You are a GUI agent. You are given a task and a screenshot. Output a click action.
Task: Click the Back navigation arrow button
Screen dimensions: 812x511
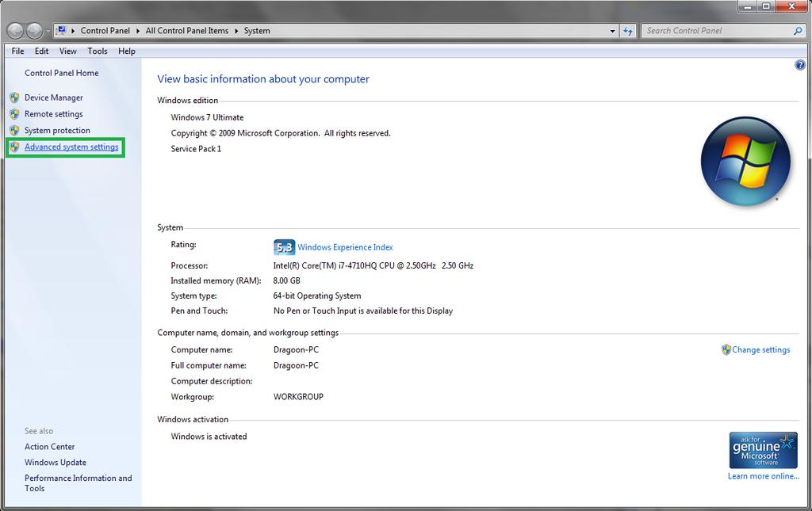click(x=15, y=31)
